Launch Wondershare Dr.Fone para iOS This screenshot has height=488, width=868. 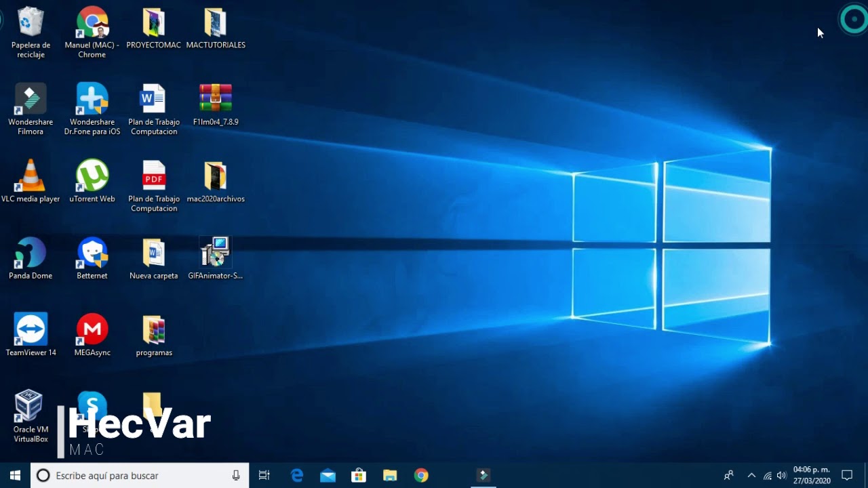tap(92, 108)
